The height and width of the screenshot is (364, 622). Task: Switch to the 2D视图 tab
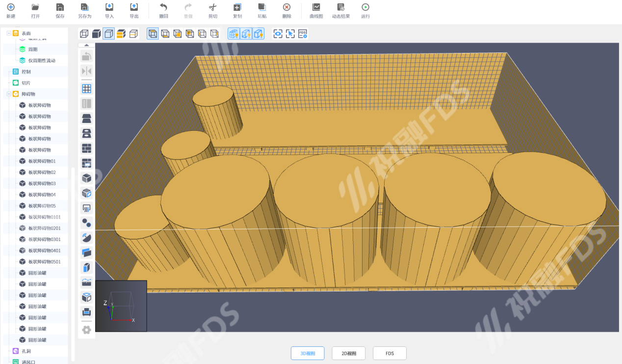(x=348, y=353)
